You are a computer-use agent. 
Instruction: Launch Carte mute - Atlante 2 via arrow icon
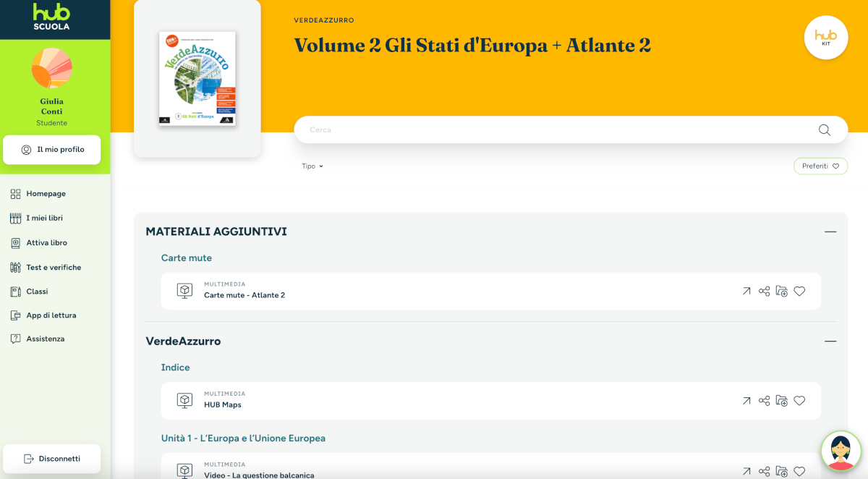coord(746,292)
